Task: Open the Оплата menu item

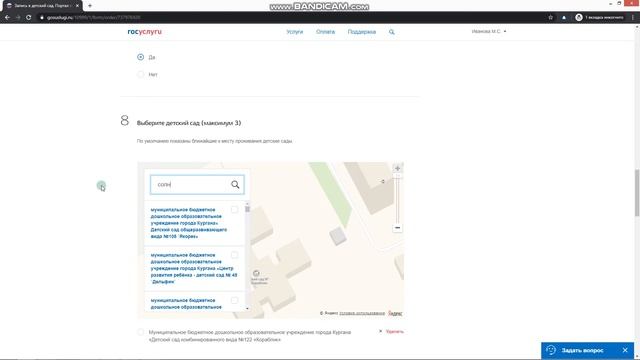Action: [x=325, y=32]
